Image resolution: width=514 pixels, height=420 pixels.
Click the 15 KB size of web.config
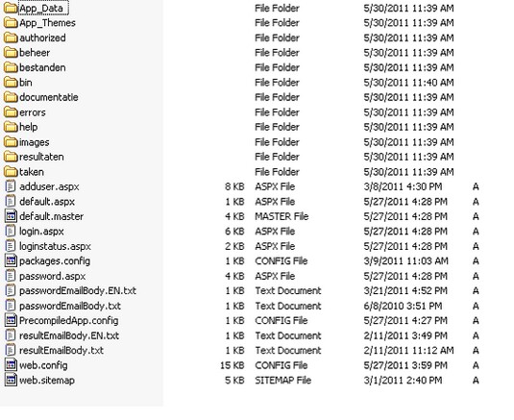tap(233, 365)
